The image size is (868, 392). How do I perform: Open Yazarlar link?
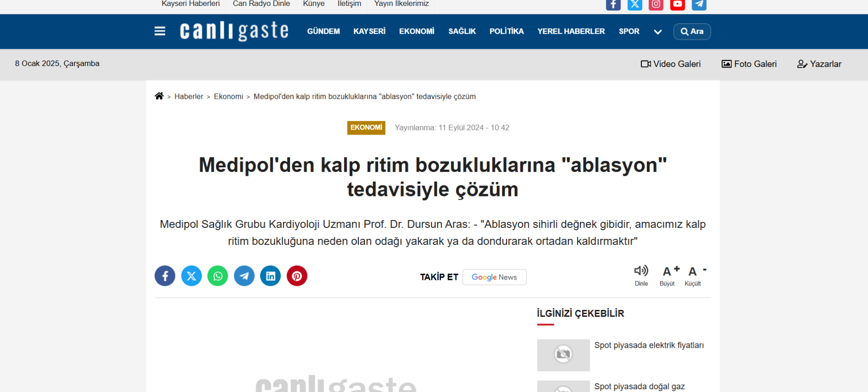pyautogui.click(x=820, y=64)
